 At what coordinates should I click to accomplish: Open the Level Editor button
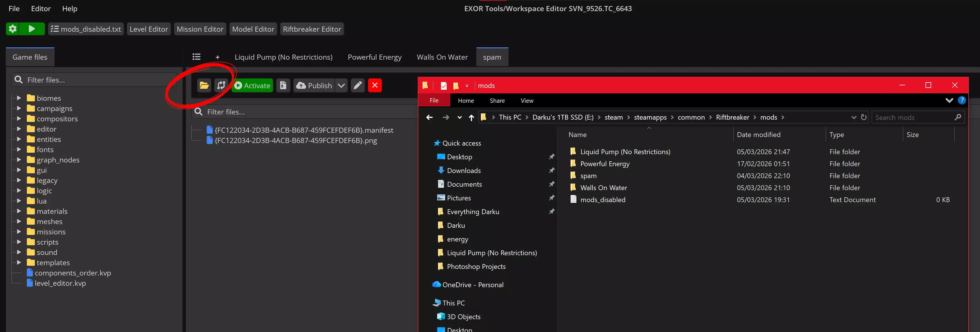click(x=148, y=29)
